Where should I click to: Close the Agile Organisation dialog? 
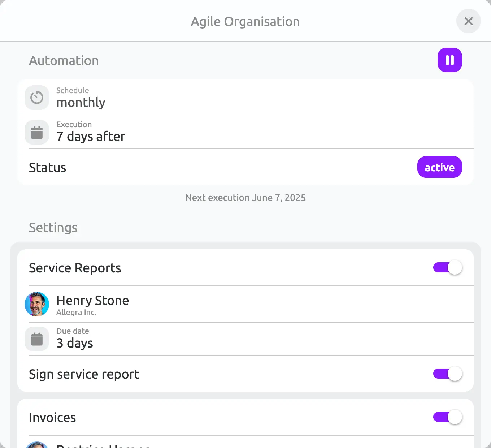pos(468,21)
